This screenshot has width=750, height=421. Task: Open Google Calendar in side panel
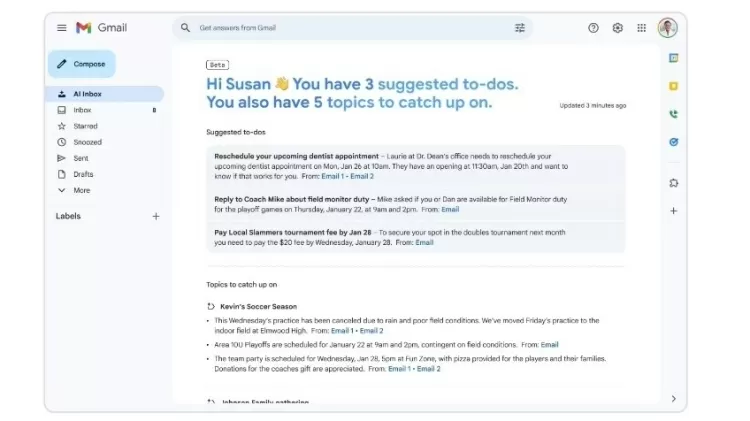(674, 58)
